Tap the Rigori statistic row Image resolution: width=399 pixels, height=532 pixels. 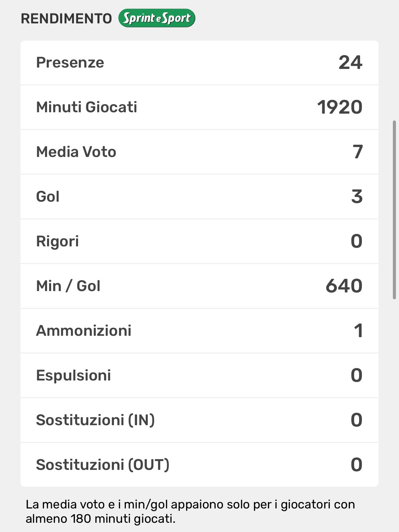199,242
